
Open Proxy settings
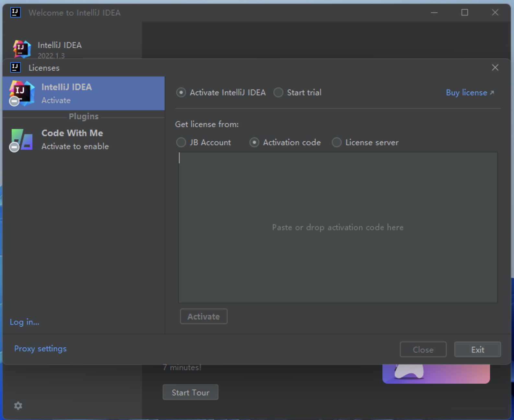click(40, 349)
